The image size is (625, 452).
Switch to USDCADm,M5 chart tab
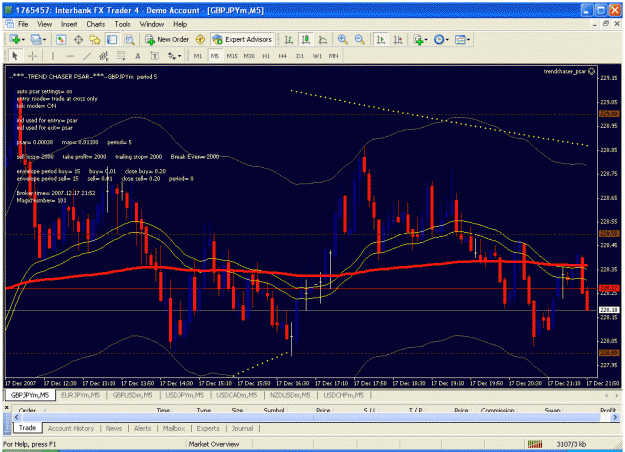point(237,395)
